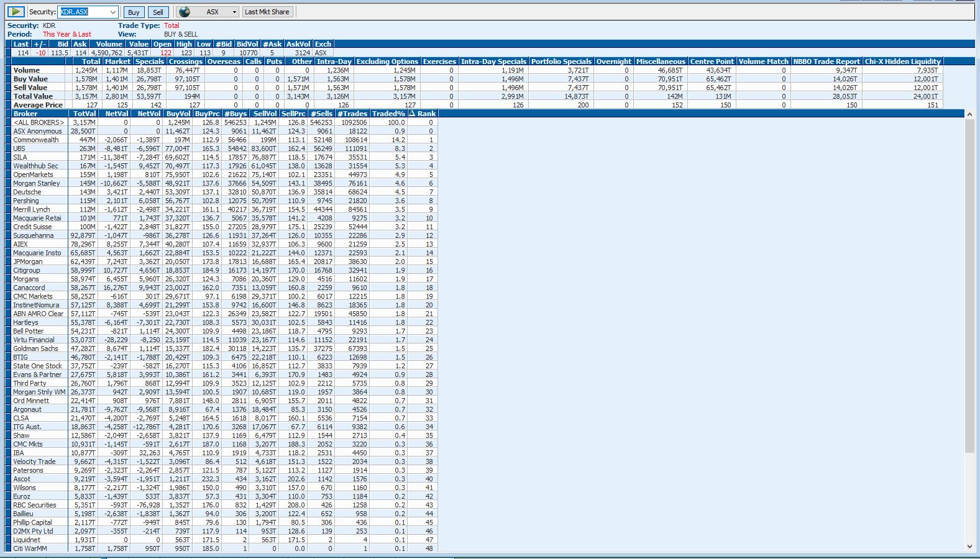Click into the KDR.ASX security input field

click(x=83, y=12)
